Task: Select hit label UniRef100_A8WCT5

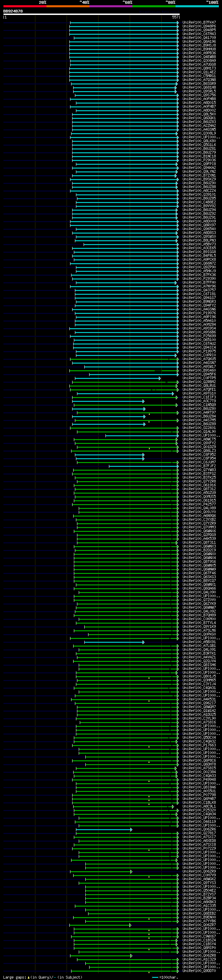Action: coord(199,439)
